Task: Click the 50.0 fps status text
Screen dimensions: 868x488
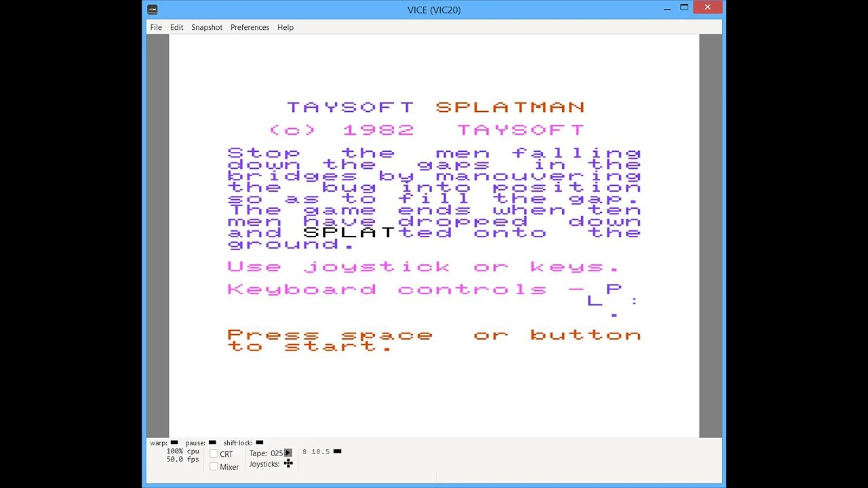Action: click(x=183, y=459)
